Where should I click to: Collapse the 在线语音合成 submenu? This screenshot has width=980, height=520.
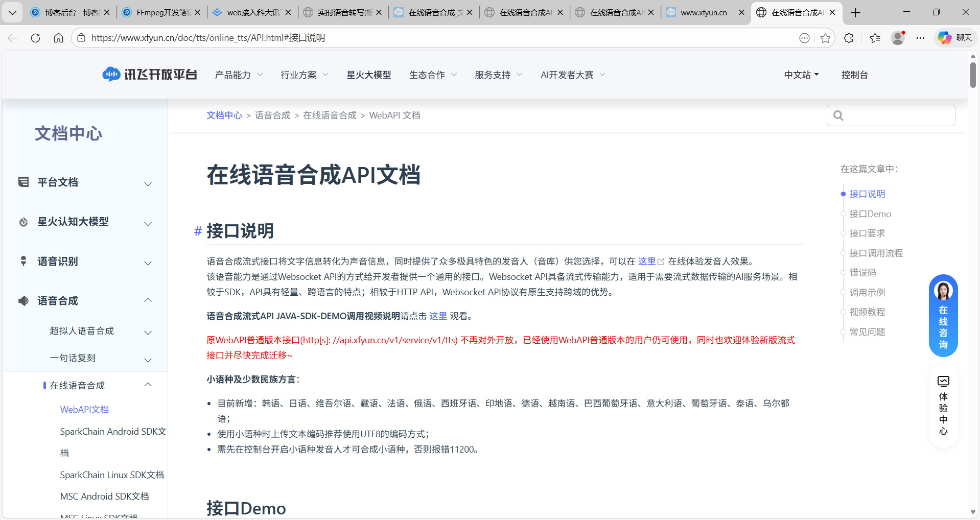click(148, 385)
